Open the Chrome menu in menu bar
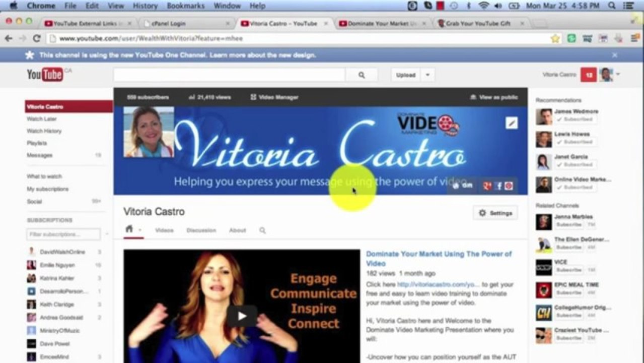The width and height of the screenshot is (644, 363). click(x=41, y=6)
